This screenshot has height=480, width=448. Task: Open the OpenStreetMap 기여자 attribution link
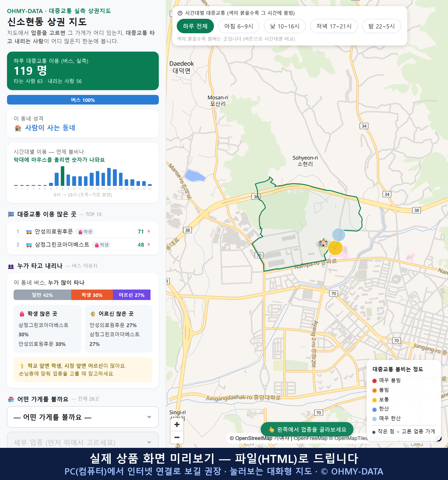[259, 438]
